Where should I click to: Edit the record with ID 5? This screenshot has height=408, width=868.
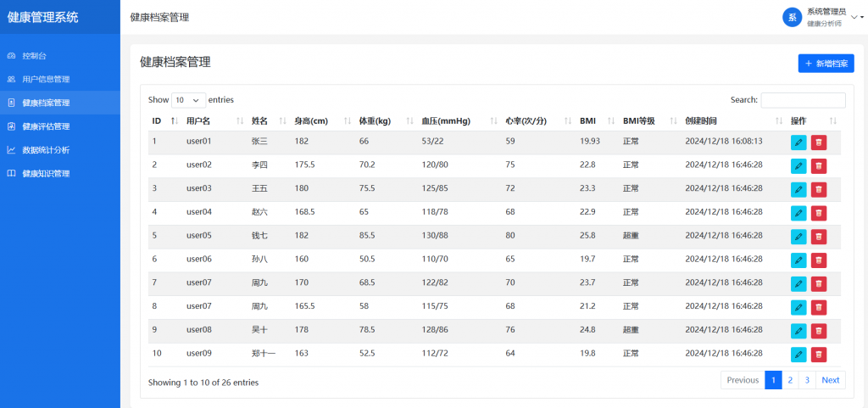pyautogui.click(x=798, y=237)
